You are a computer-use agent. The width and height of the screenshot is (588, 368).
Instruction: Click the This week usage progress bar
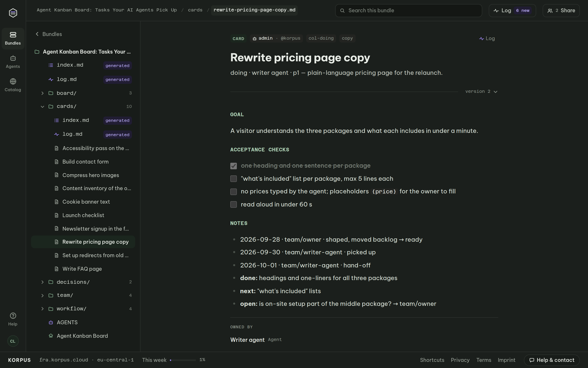(183, 360)
